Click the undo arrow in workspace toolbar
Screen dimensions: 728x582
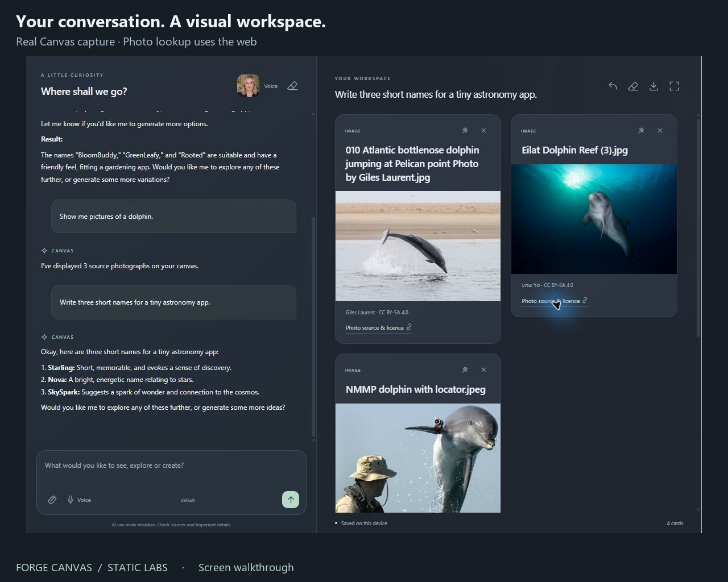613,86
